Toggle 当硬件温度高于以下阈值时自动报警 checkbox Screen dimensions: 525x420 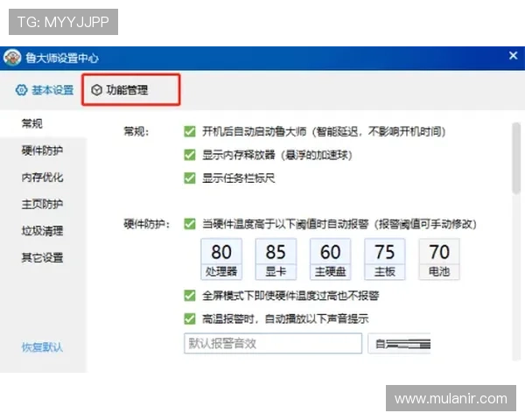point(190,224)
